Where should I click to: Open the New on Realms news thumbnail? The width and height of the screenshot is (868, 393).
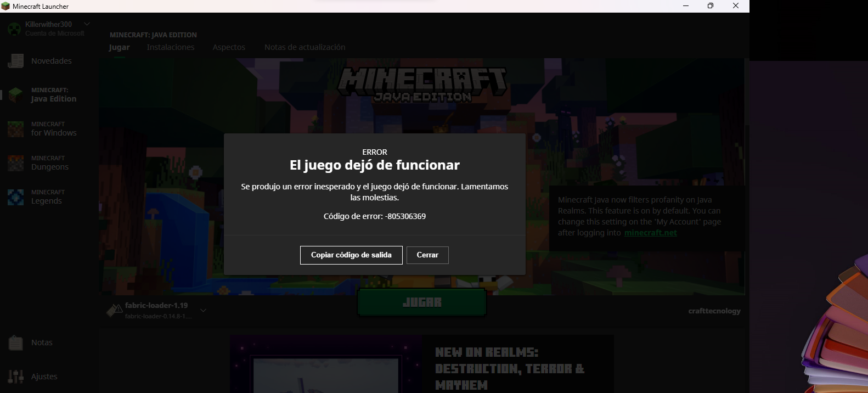pos(326,364)
